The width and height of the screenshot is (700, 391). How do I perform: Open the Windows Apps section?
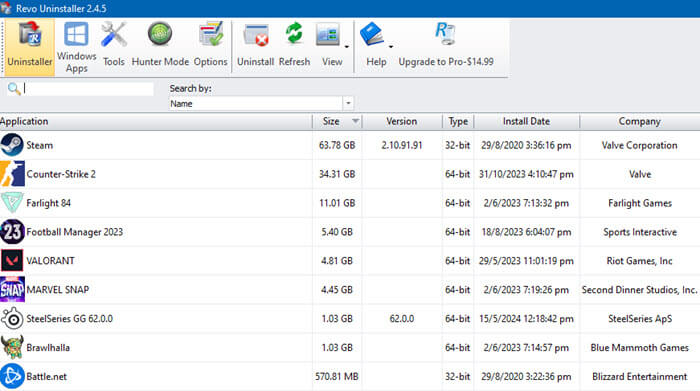pyautogui.click(x=76, y=46)
